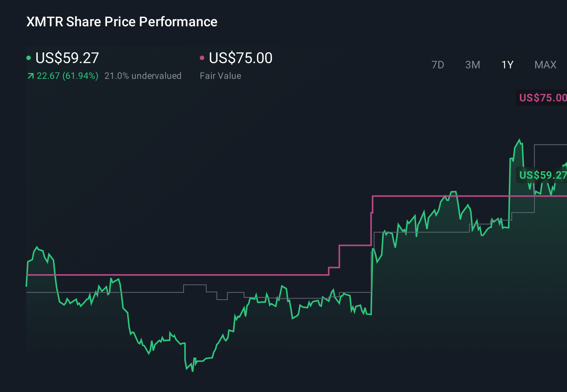Viewport: 567px width, 392px height.
Task: Click the 22.67 (61.94%) gain figure
Action: tap(68, 76)
